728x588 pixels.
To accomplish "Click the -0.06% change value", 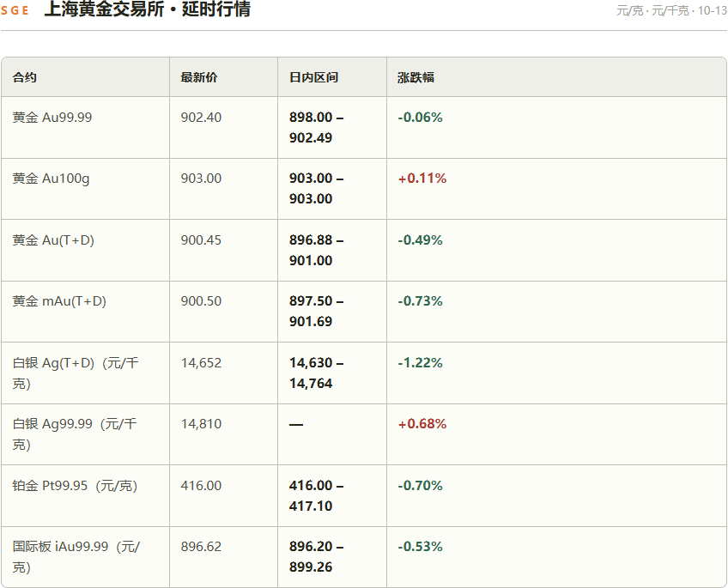I will coord(420,118).
